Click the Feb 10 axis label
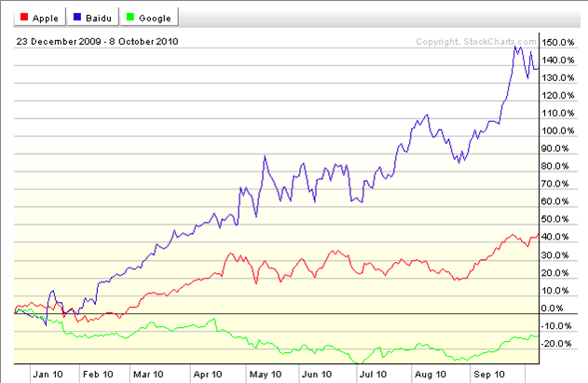This screenshot has width=588, height=383. 98,374
